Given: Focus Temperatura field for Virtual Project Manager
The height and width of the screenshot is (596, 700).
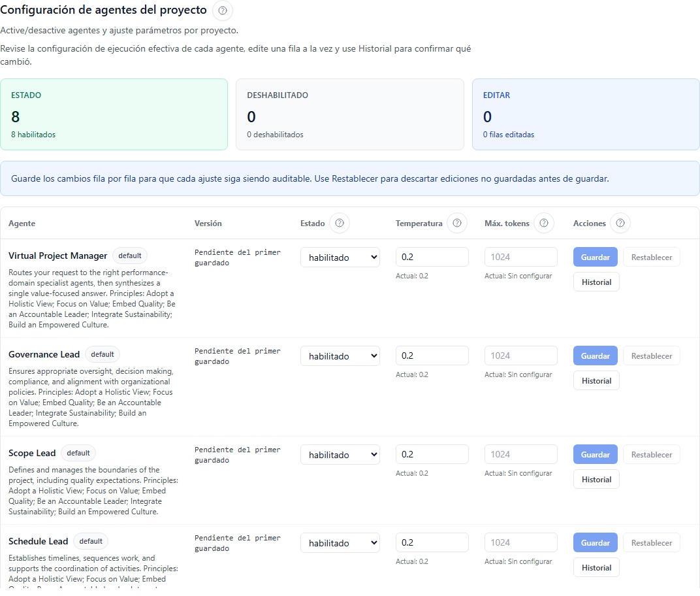Looking at the screenshot, I should (x=432, y=257).
